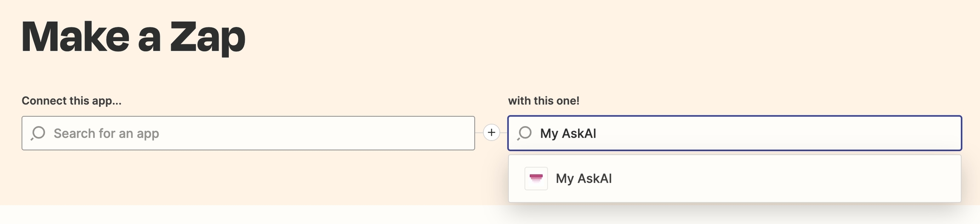The image size is (980, 224).
Task: Click the word "Zap" in the page heading
Action: point(208,37)
